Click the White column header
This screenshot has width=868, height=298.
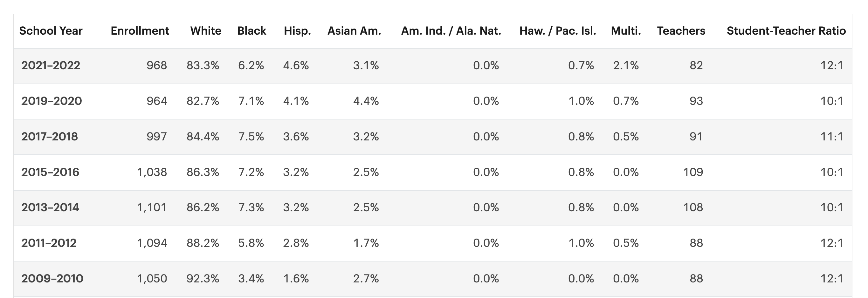[205, 31]
